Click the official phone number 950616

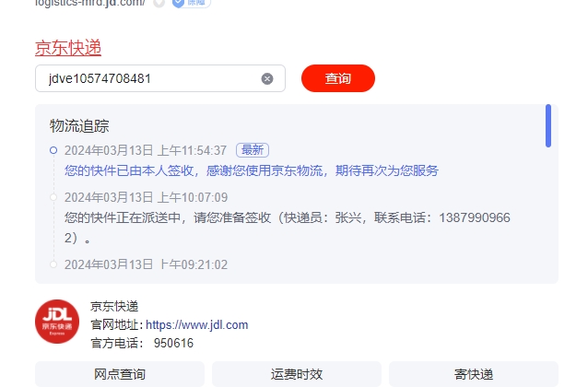pyautogui.click(x=173, y=343)
